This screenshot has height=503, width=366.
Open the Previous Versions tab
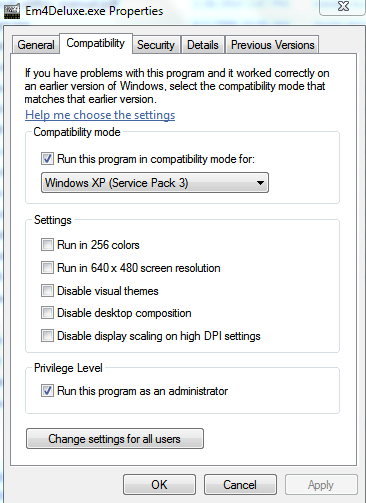(273, 45)
